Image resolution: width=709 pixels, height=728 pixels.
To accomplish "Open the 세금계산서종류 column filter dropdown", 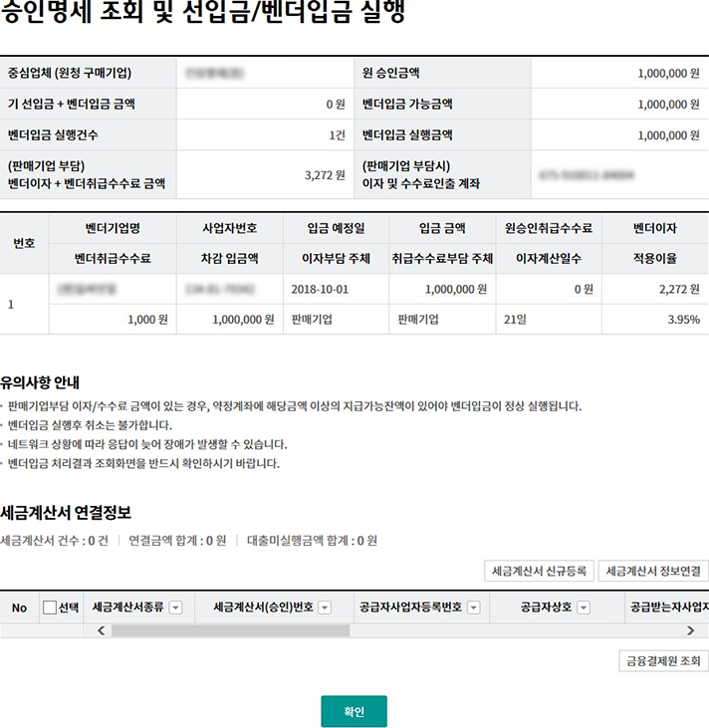I will 176,607.
